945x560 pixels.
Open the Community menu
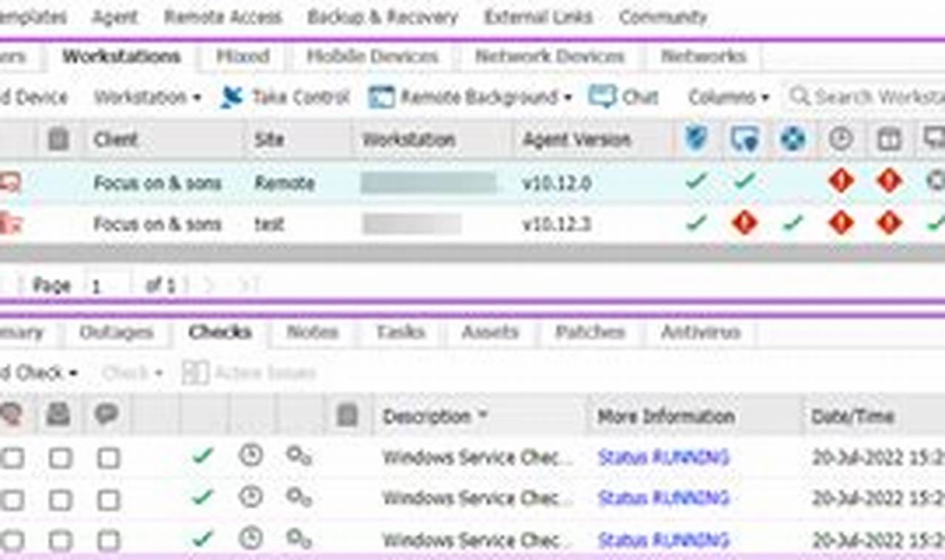pyautogui.click(x=662, y=17)
